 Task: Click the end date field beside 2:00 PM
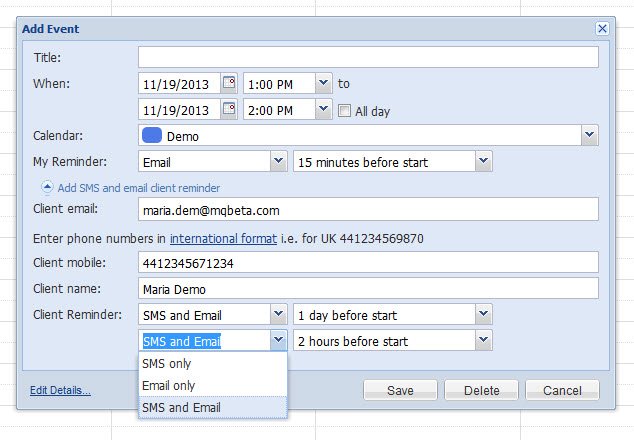click(x=180, y=109)
